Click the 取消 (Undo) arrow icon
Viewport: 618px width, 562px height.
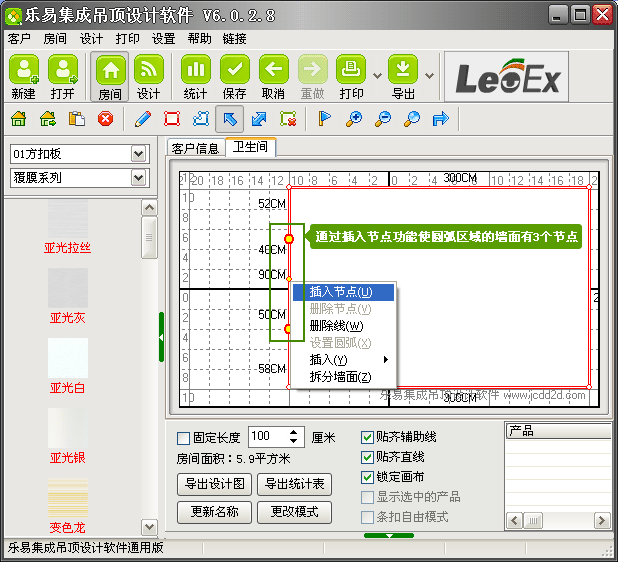tap(274, 69)
